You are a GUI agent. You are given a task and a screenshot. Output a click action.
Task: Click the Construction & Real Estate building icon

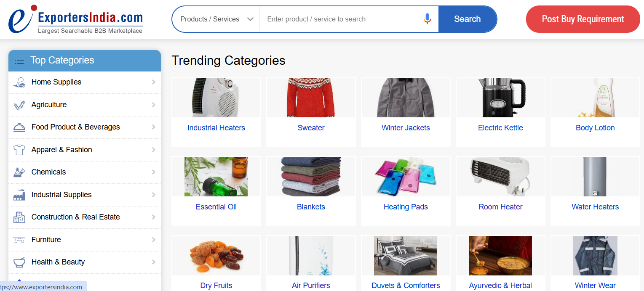click(x=19, y=217)
